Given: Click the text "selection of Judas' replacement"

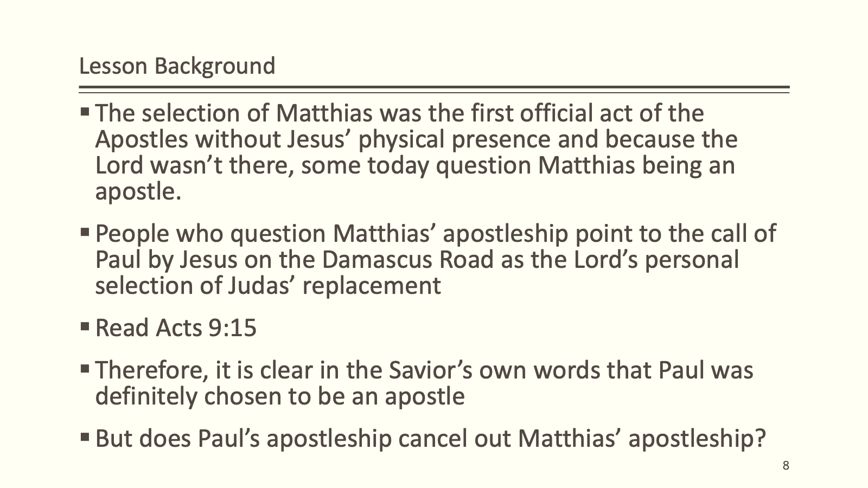Looking at the screenshot, I should [268, 286].
